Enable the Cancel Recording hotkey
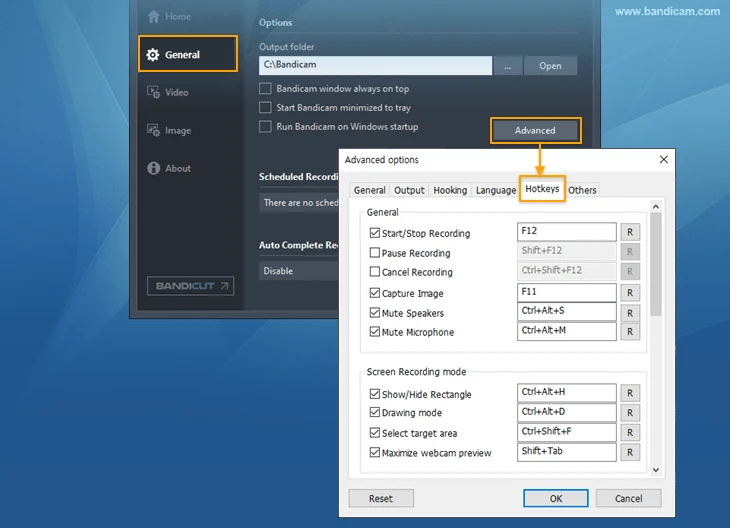The image size is (730, 528). point(375,271)
